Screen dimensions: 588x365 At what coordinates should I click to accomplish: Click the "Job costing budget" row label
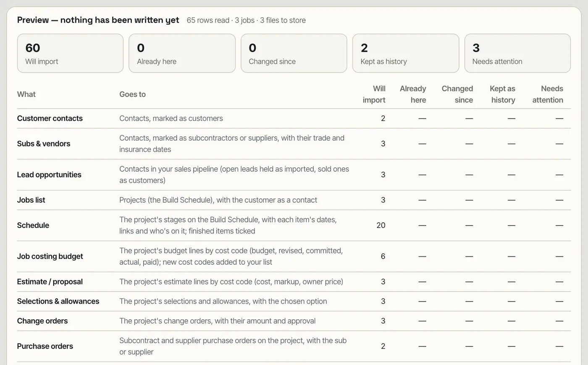50,256
